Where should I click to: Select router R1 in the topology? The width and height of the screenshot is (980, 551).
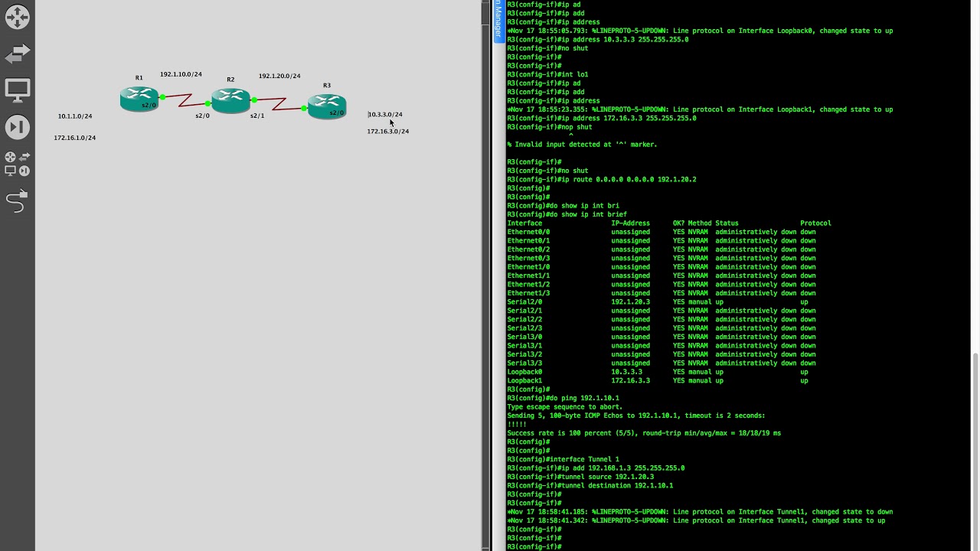(139, 99)
